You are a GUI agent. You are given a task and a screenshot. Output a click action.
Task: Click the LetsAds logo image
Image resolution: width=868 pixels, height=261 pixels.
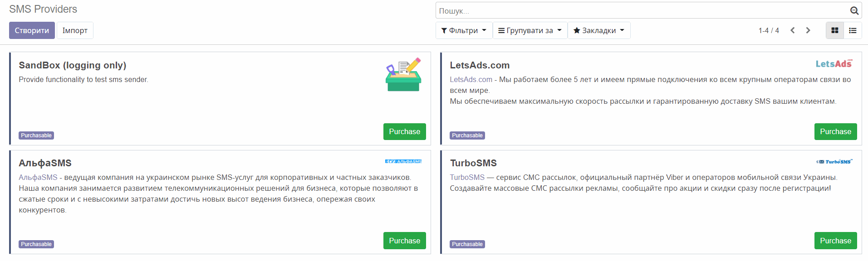coord(834,64)
